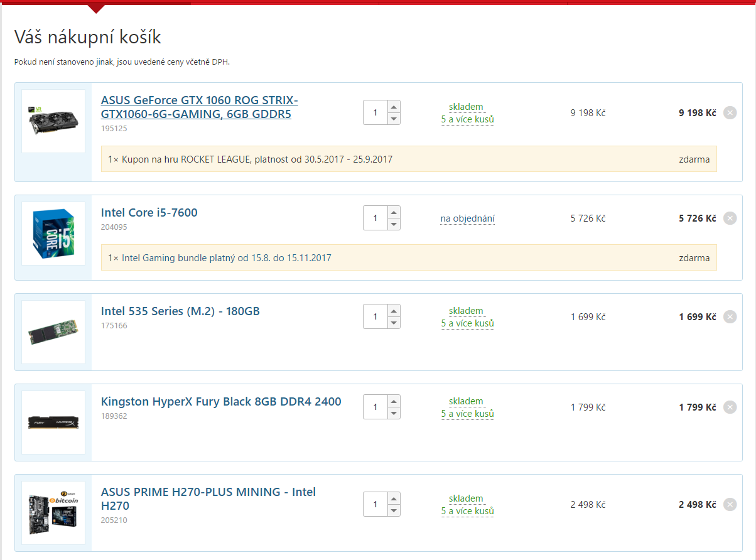This screenshot has height=560, width=756.
Task: Check stock availability of Kingston HyperX Fury
Action: click(x=467, y=407)
